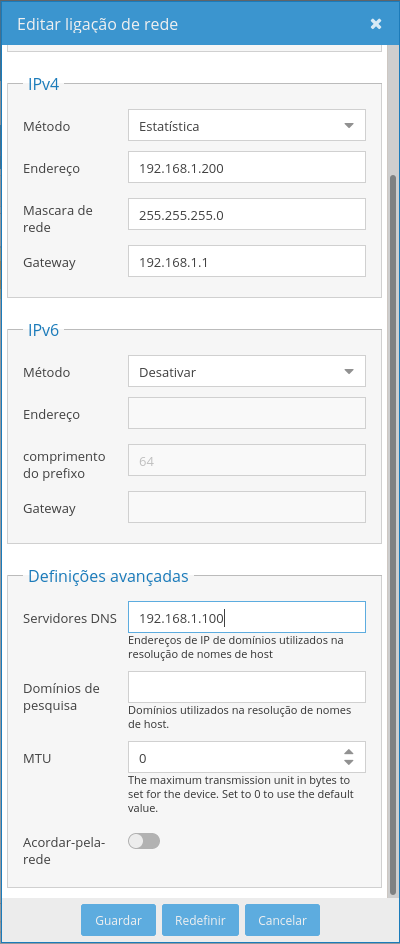400x944 pixels.
Task: Close the Editar ligação de rede dialog
Action: (x=376, y=24)
